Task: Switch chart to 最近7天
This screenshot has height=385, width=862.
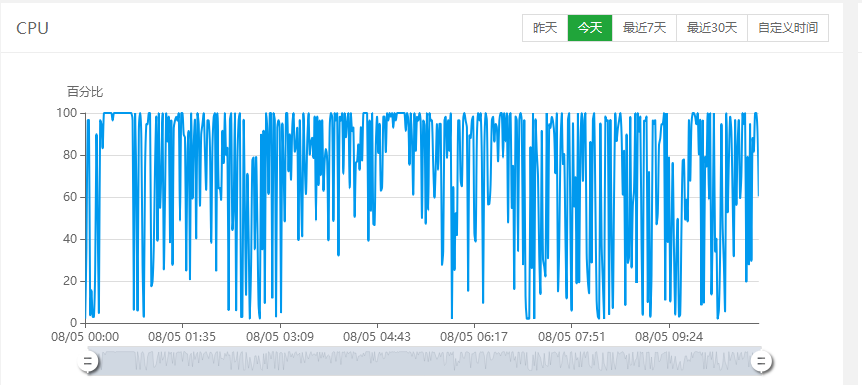Action: pos(644,28)
